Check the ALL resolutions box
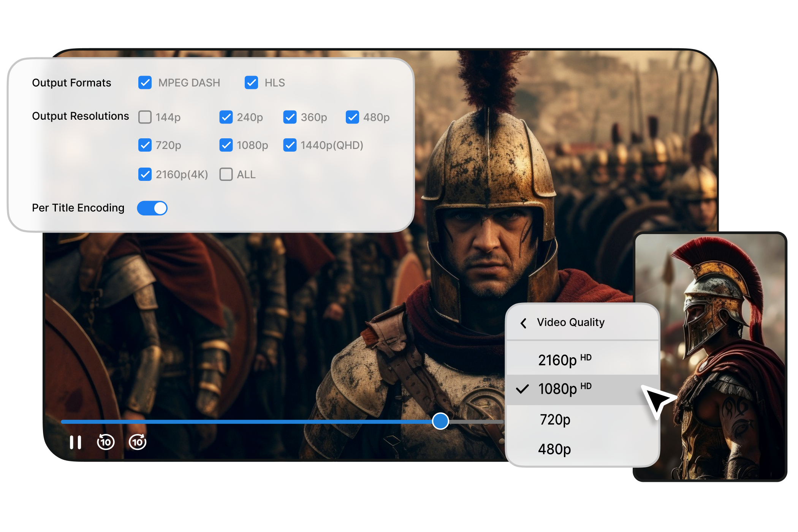This screenshot has height=532, width=798. coord(226,174)
